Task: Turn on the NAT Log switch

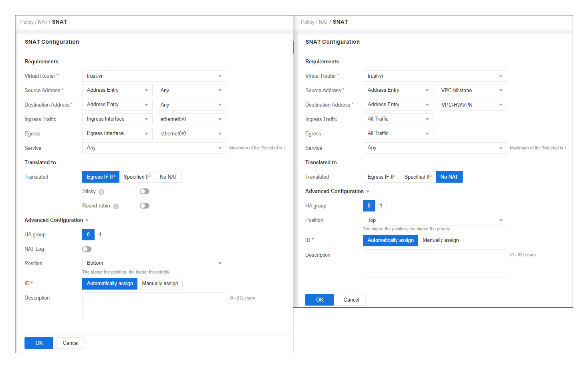Action: coord(87,249)
